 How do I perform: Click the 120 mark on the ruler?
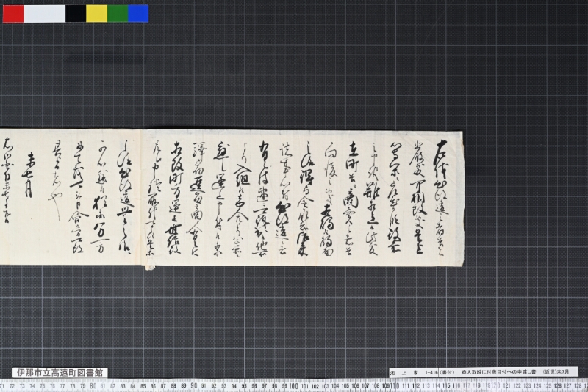[x=495, y=385]
